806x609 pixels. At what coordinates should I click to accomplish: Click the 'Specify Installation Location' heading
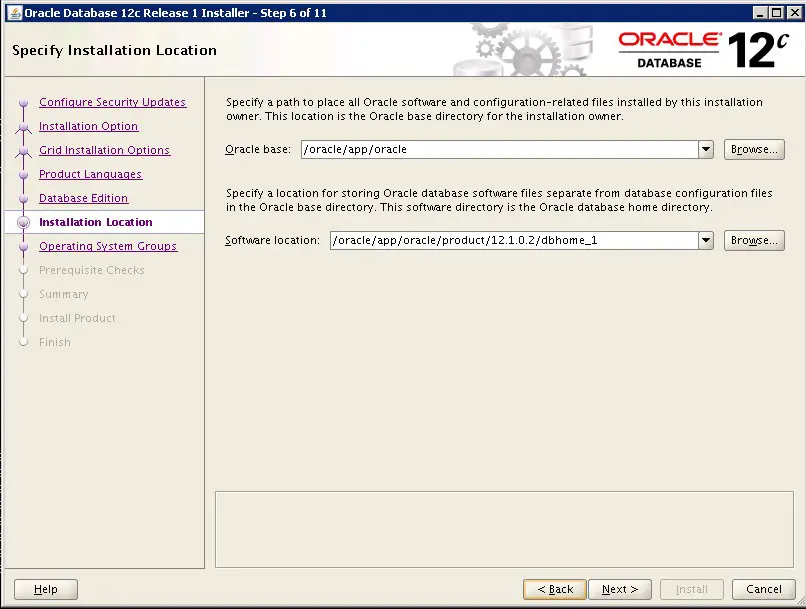point(115,50)
